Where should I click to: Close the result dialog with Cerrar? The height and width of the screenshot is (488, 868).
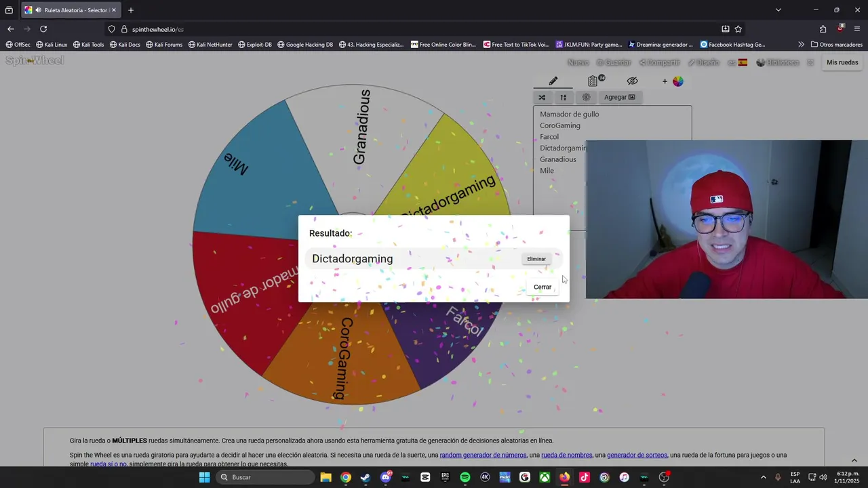tap(542, 287)
